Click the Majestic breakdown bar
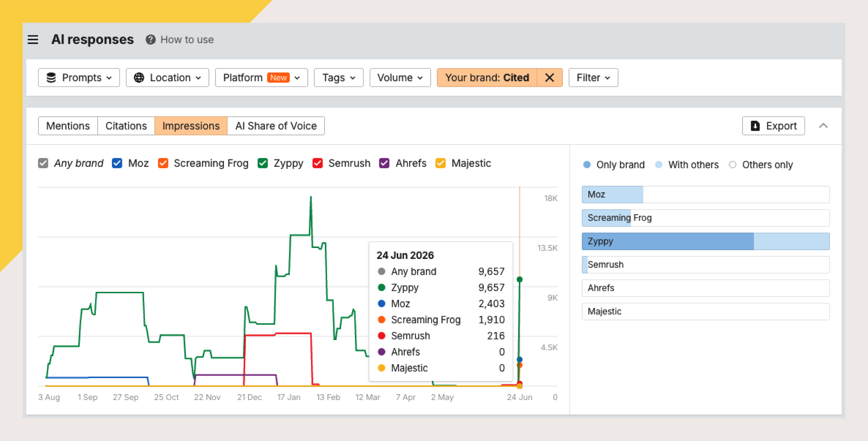Screen dimensions: 868x441 pyautogui.click(x=706, y=311)
